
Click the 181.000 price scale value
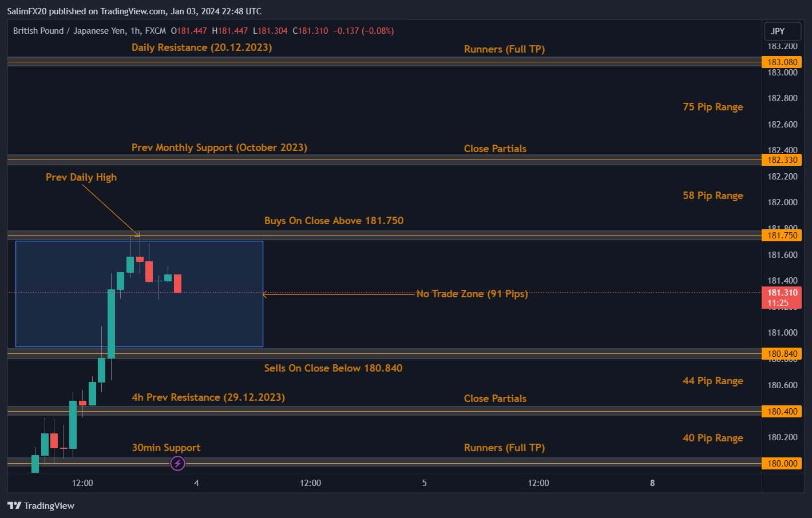coord(782,333)
